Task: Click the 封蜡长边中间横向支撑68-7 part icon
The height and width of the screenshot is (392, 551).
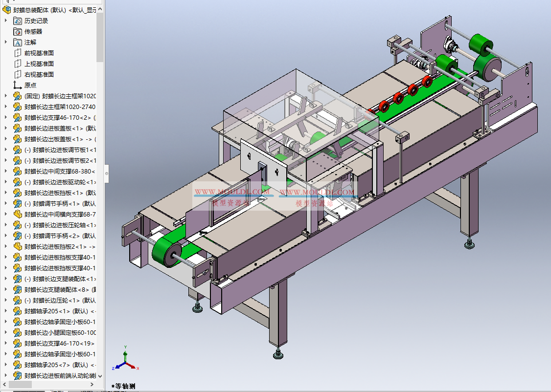Action: pos(18,214)
